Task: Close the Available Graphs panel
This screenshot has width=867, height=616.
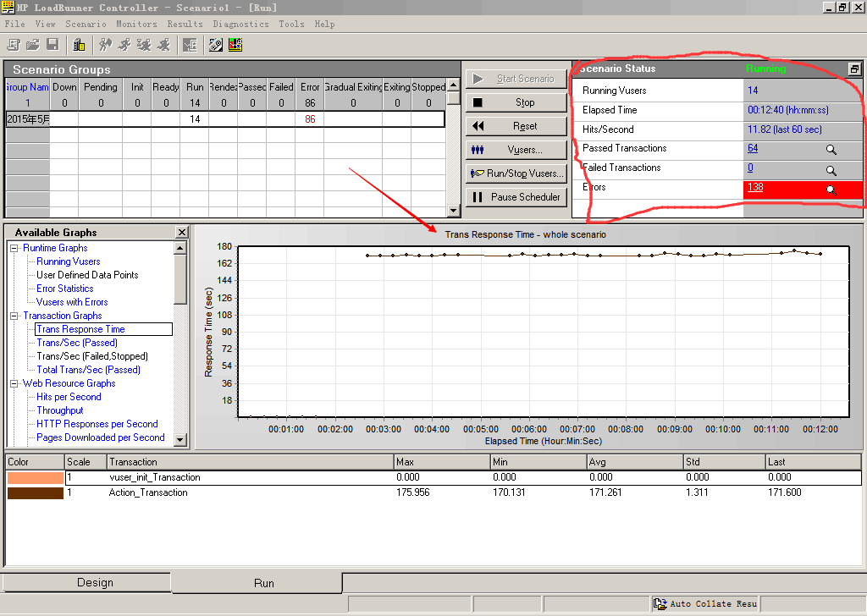Action: pyautogui.click(x=182, y=232)
